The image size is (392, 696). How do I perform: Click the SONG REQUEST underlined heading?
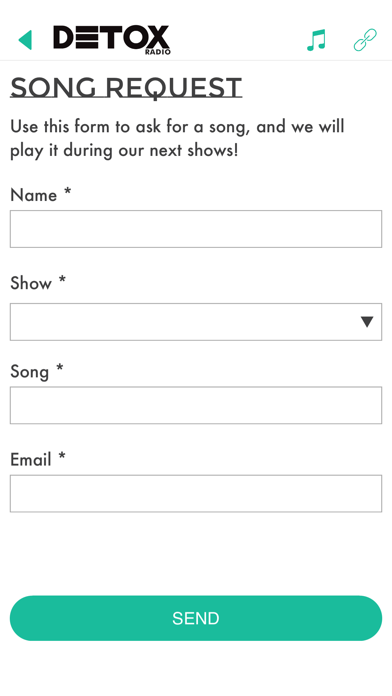click(126, 87)
